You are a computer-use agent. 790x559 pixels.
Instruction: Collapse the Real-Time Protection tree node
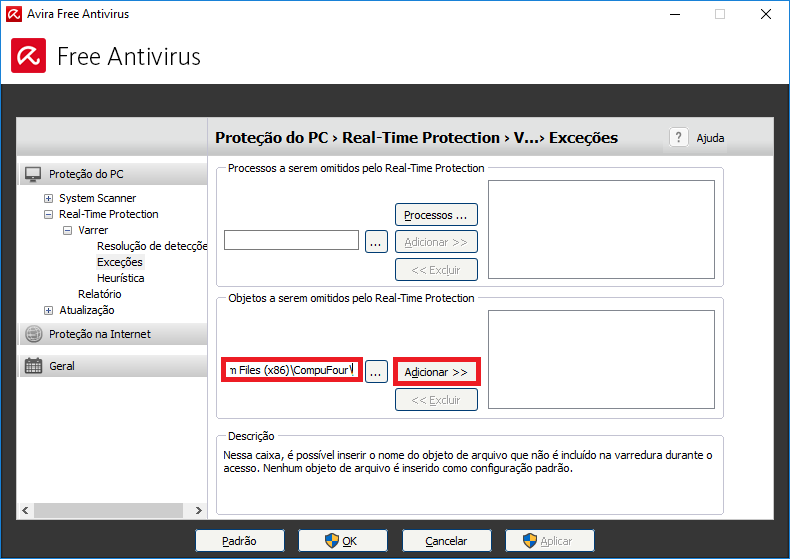pyautogui.click(x=49, y=214)
